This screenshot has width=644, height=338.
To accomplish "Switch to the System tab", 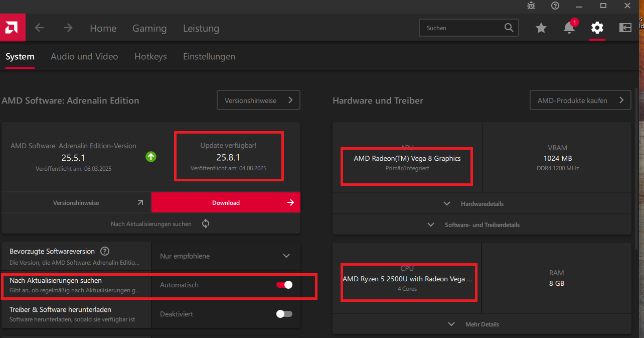I will [20, 57].
